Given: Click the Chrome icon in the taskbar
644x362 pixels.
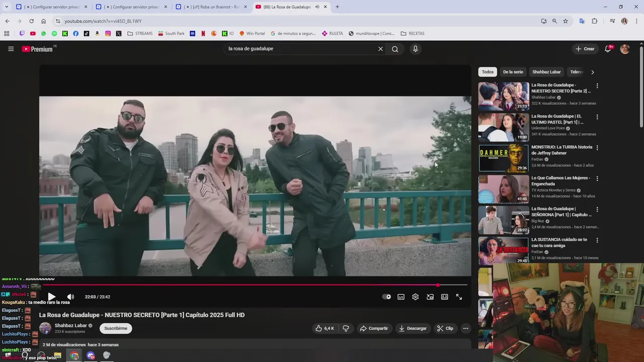Looking at the screenshot, I should 74,355.
